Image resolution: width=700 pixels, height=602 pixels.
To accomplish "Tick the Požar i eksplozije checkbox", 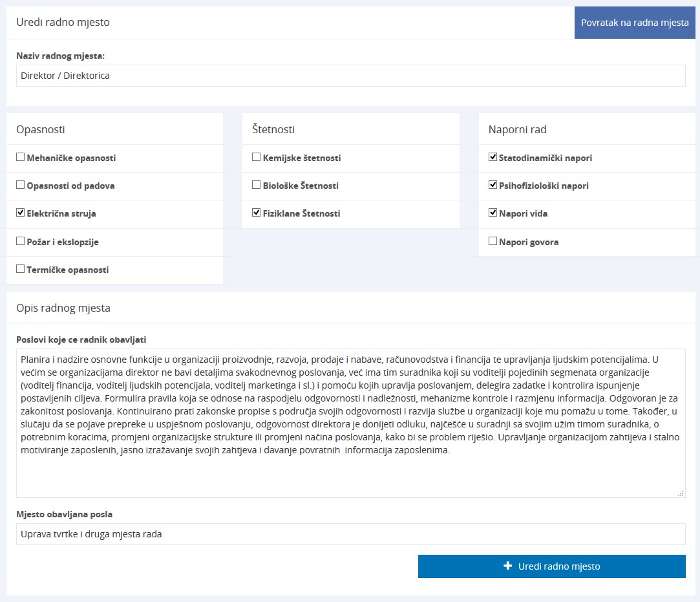I will click(21, 241).
